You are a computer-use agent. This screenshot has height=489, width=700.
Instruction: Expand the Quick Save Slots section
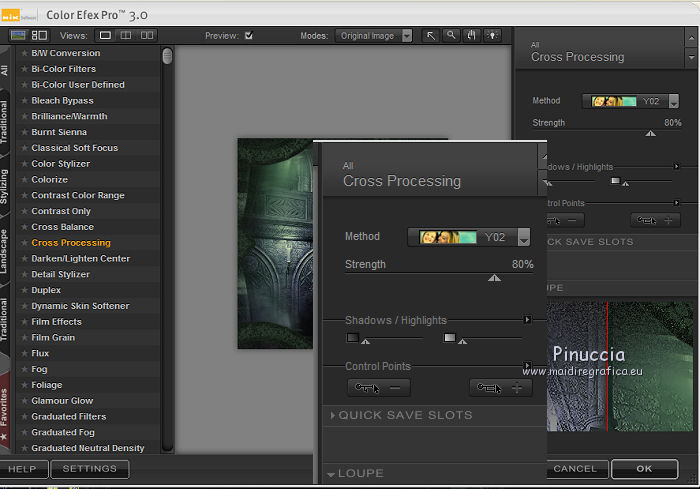tap(405, 415)
